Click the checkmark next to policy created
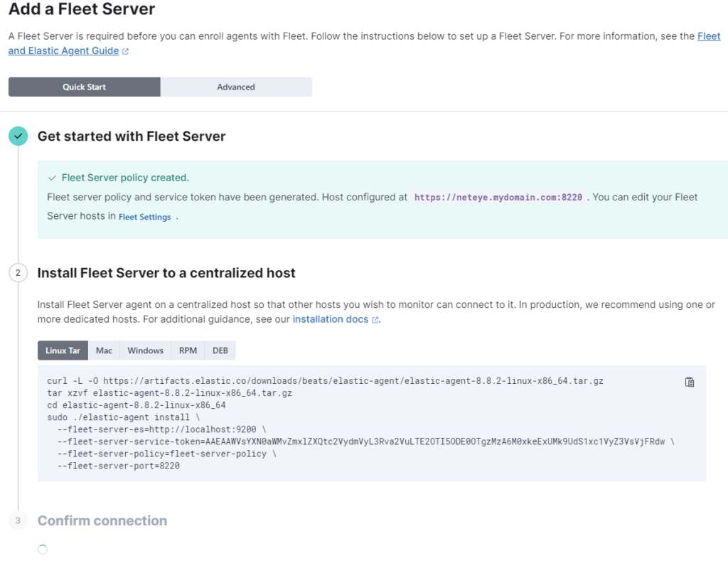This screenshot has width=728, height=563. 52,178
